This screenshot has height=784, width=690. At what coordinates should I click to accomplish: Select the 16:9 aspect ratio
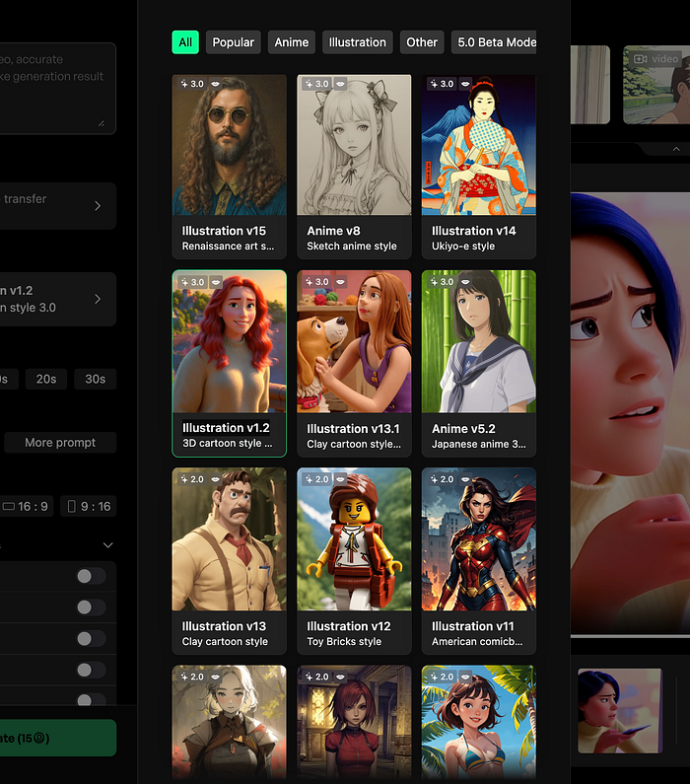point(26,507)
